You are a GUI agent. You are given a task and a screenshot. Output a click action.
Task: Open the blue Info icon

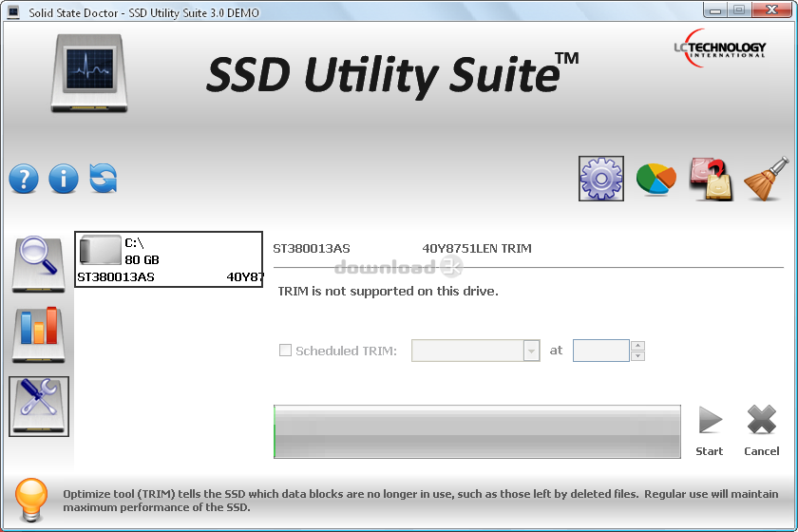click(x=64, y=179)
